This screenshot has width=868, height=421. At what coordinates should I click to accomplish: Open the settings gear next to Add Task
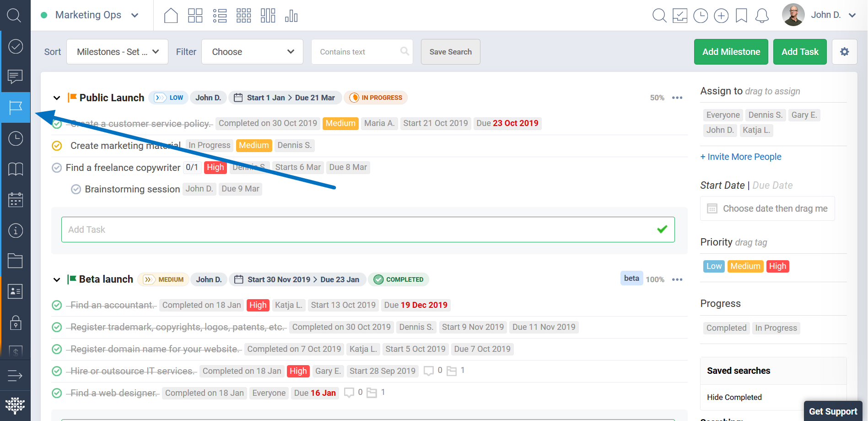tap(844, 52)
